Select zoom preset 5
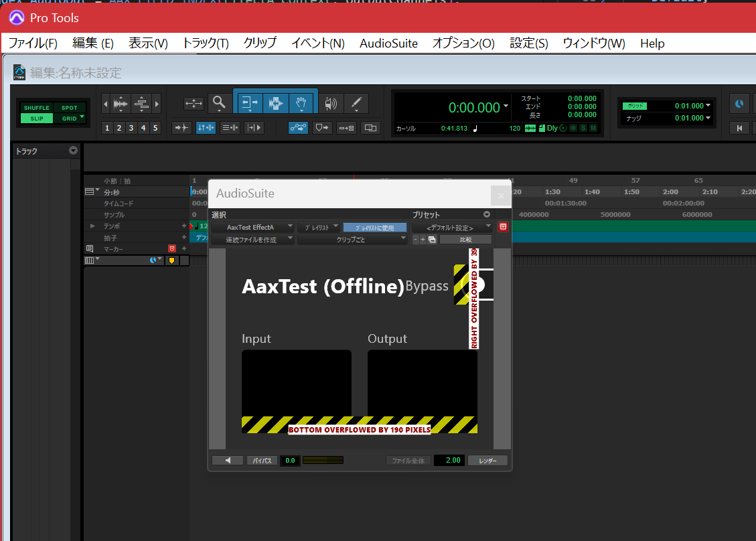 point(155,128)
